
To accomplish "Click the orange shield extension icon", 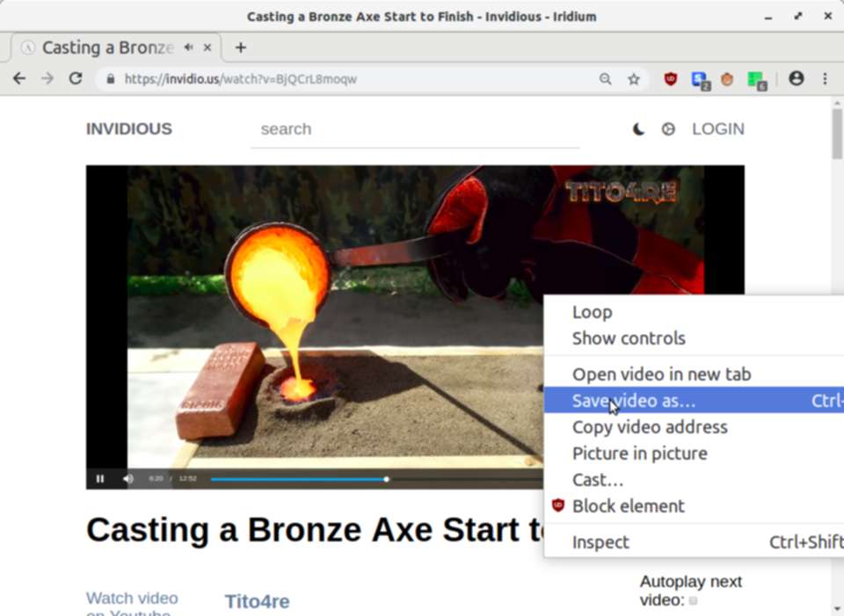I will point(727,79).
